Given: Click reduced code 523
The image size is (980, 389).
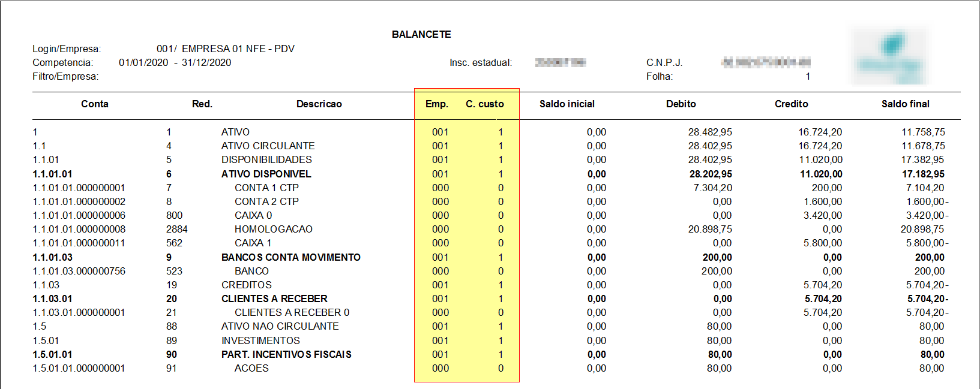Looking at the screenshot, I should pos(175,271).
